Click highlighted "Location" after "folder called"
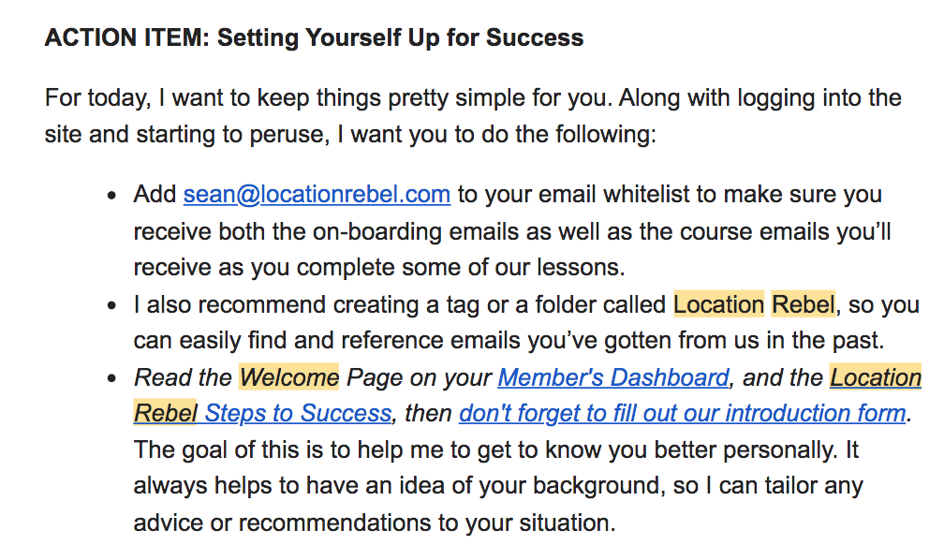Viewport: 944px width, 560px height. click(x=718, y=305)
